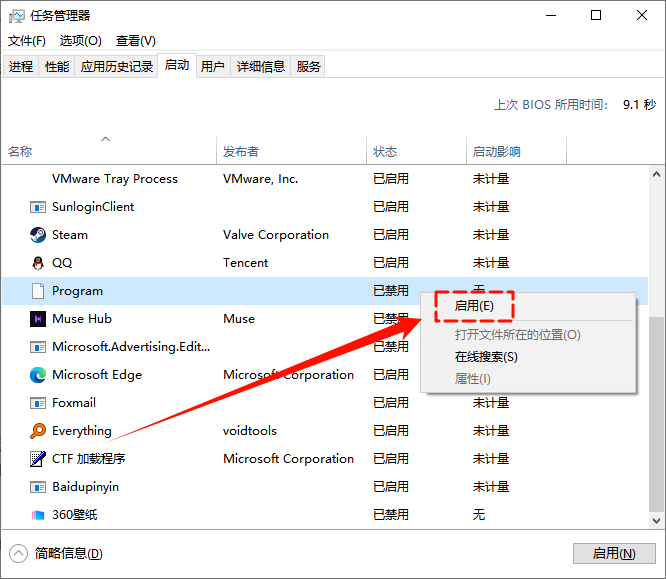Sort by the 名称 column header
The height and width of the screenshot is (579, 666).
coord(109,152)
